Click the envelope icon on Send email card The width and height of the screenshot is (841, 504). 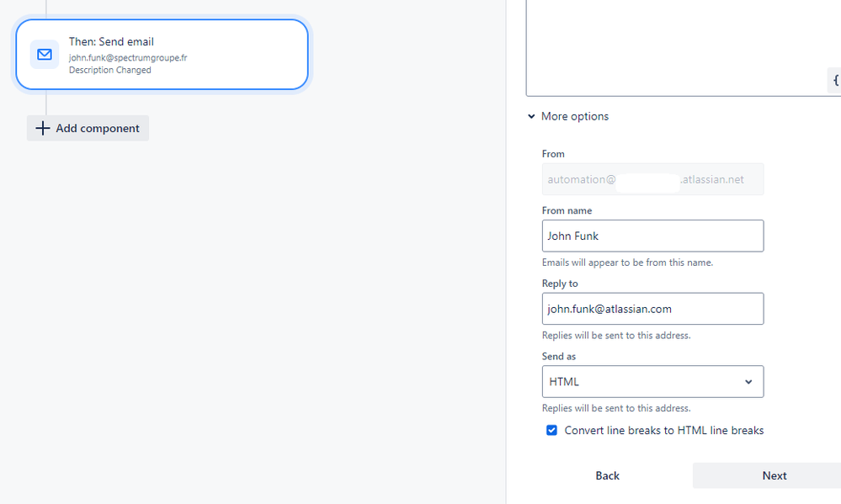45,54
